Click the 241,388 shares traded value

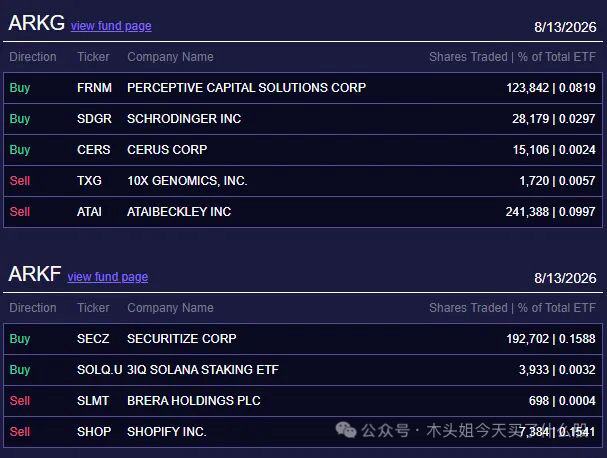tap(527, 212)
